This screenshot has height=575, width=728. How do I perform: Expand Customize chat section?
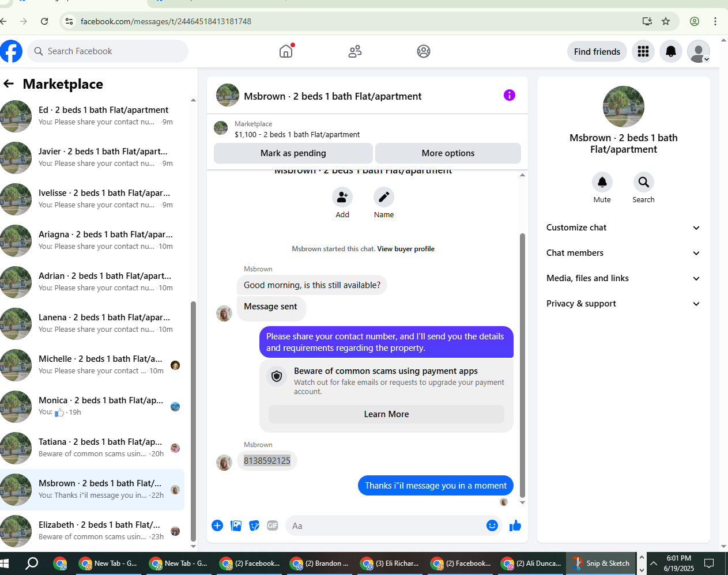[x=623, y=228]
